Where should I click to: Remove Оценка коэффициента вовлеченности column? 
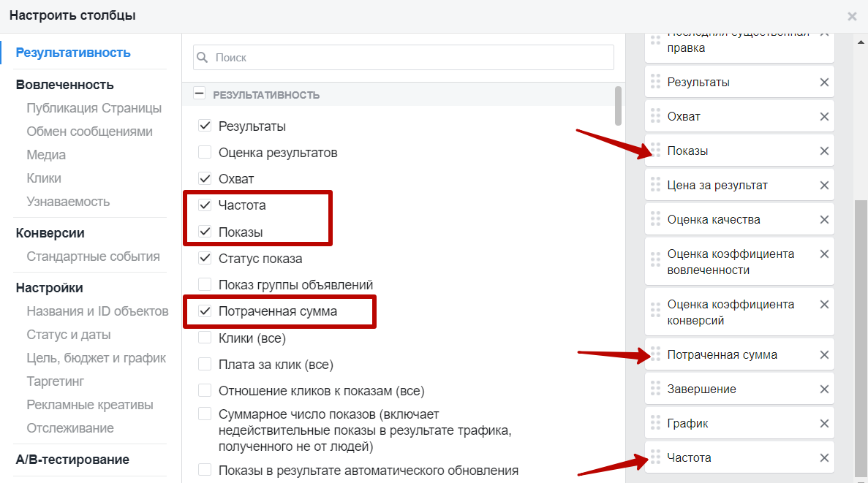pyautogui.click(x=823, y=254)
